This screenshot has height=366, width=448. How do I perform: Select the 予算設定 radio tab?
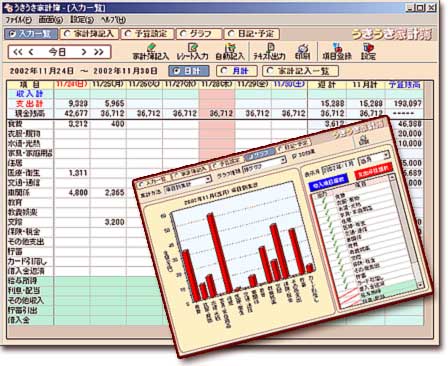click(147, 34)
